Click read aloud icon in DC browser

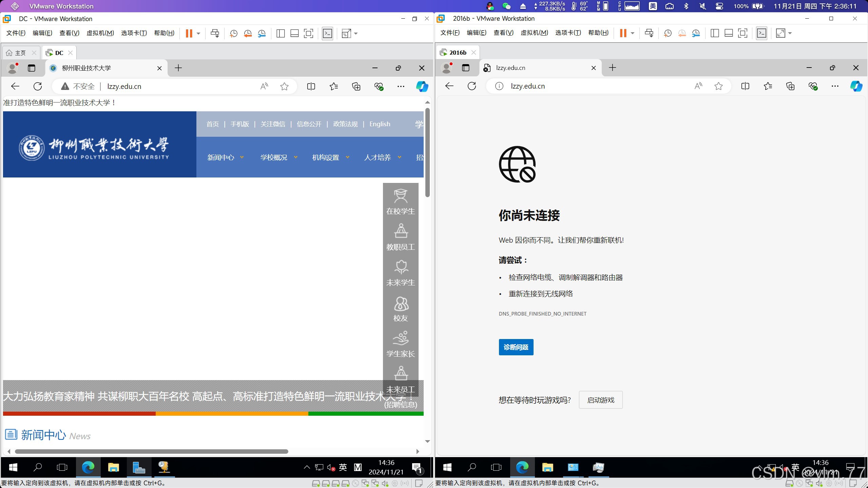pos(264,86)
